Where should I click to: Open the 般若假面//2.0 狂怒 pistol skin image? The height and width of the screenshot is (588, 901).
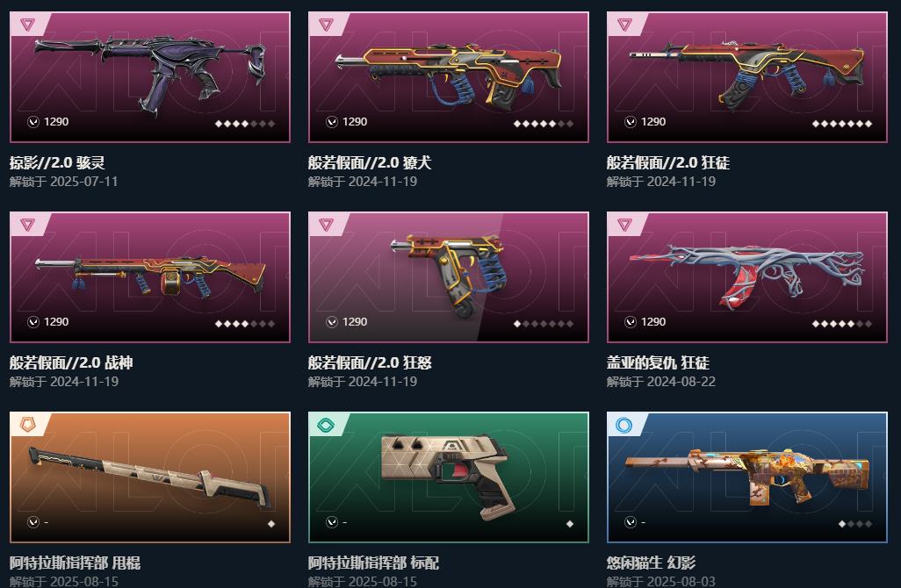(450, 276)
